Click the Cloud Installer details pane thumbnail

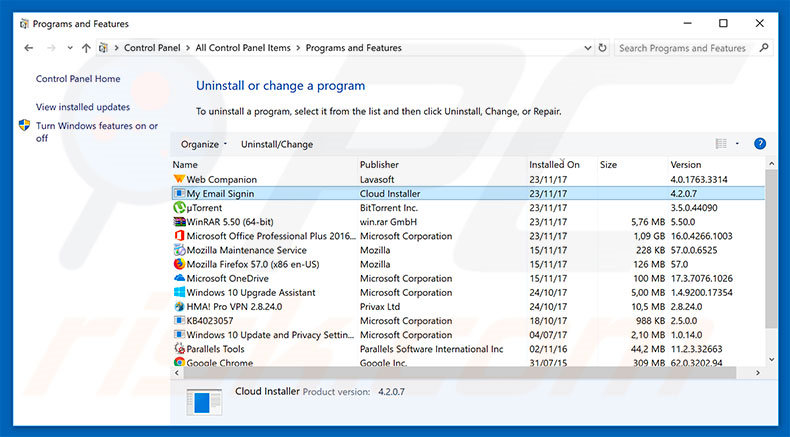(x=204, y=402)
